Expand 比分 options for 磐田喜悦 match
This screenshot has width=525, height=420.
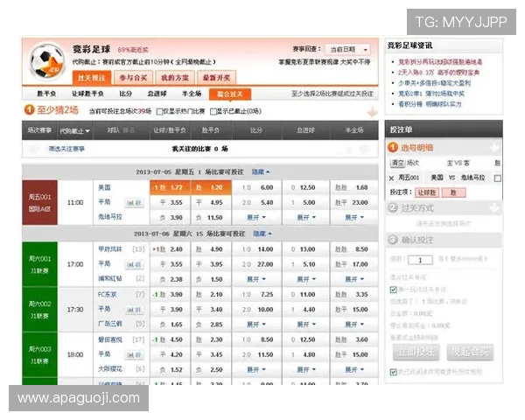click(256, 370)
